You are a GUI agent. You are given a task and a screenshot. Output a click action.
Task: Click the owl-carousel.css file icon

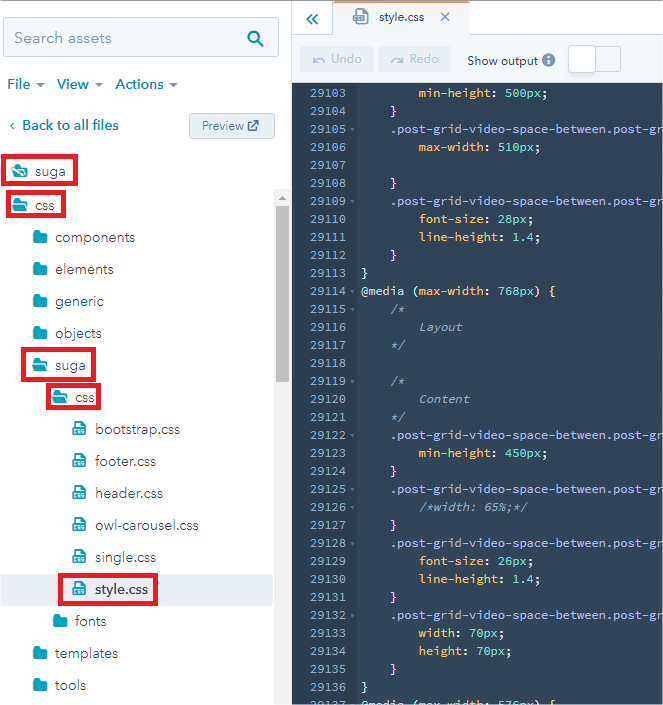click(80, 525)
